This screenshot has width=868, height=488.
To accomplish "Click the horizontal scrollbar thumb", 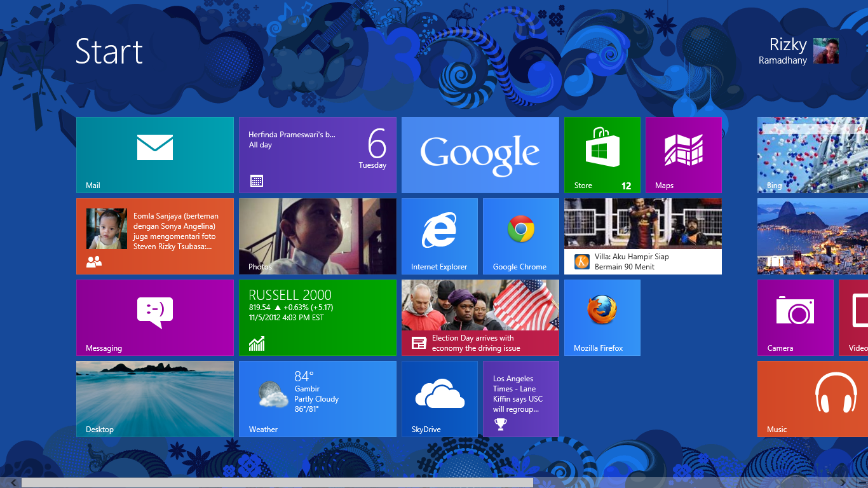I will click(x=277, y=483).
